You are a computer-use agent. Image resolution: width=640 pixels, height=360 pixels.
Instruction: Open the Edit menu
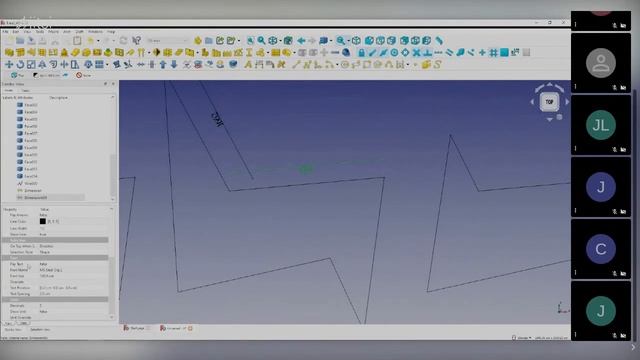click(16, 31)
